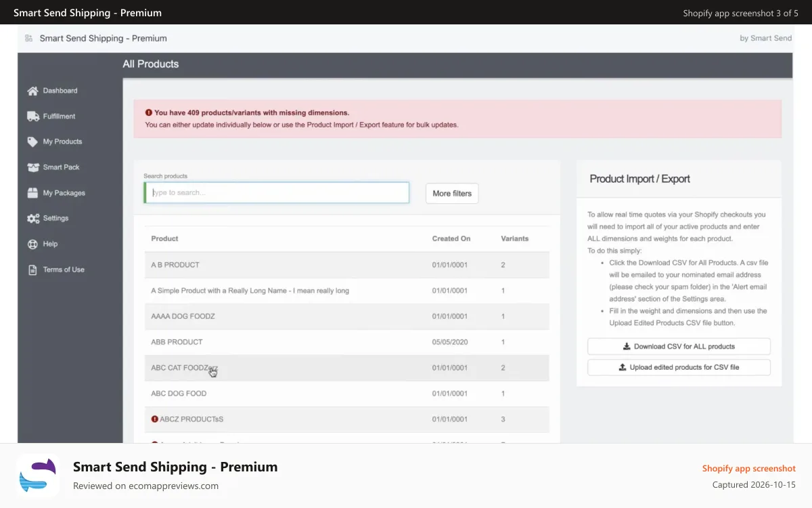
Task: Sort by the Variants column header
Action: [x=514, y=238]
